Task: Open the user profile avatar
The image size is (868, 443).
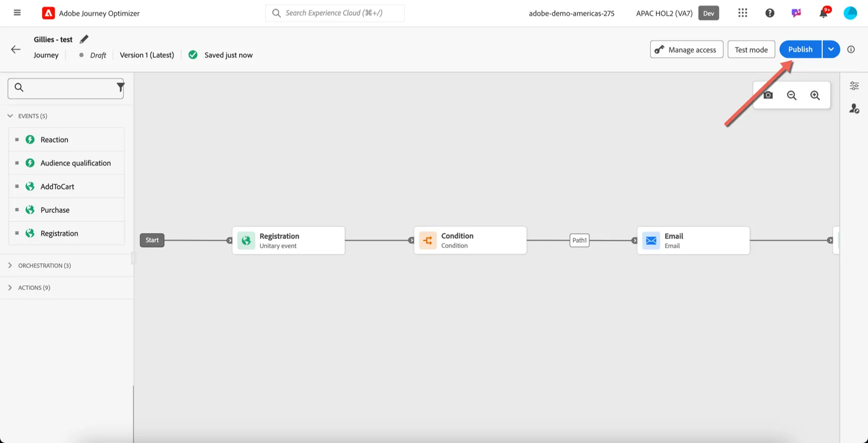Action: [850, 13]
